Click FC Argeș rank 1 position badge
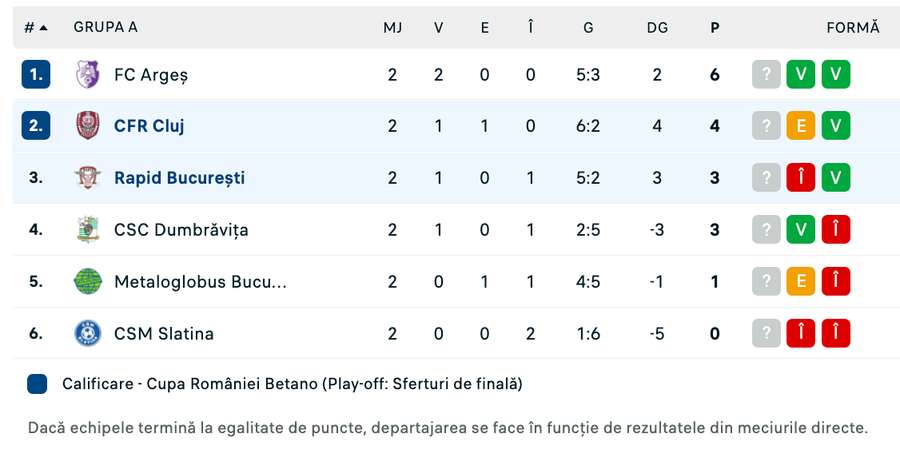The height and width of the screenshot is (449, 900). pos(36,74)
